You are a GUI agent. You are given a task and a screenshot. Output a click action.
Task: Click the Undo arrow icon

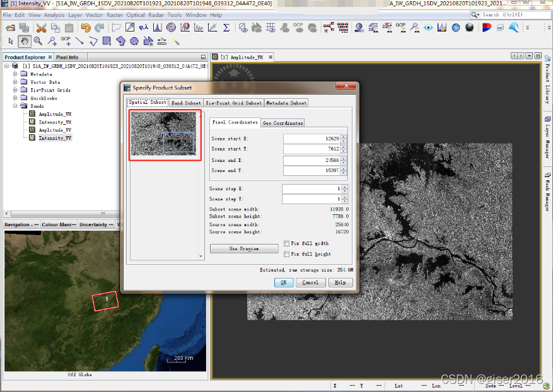(x=85, y=28)
